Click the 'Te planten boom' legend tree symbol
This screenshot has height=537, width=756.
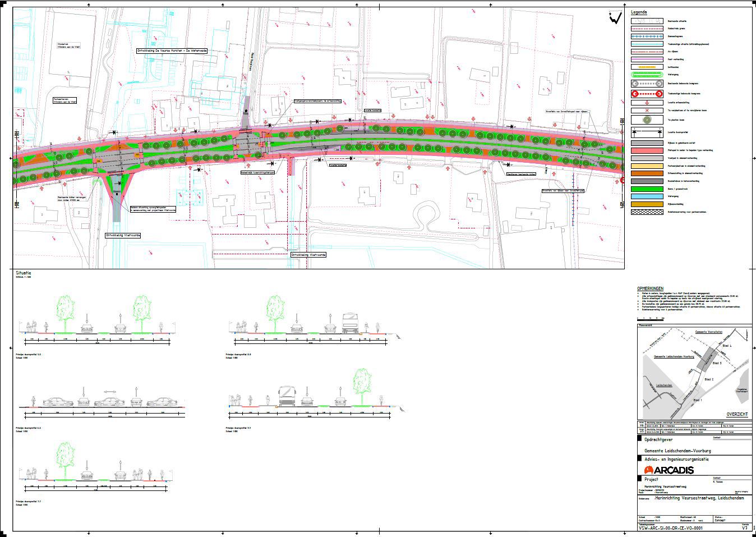click(x=646, y=120)
